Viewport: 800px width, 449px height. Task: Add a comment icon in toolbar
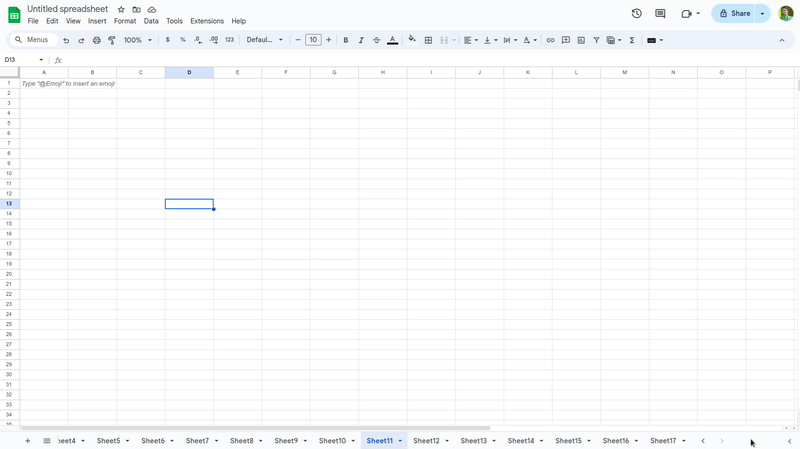click(566, 40)
